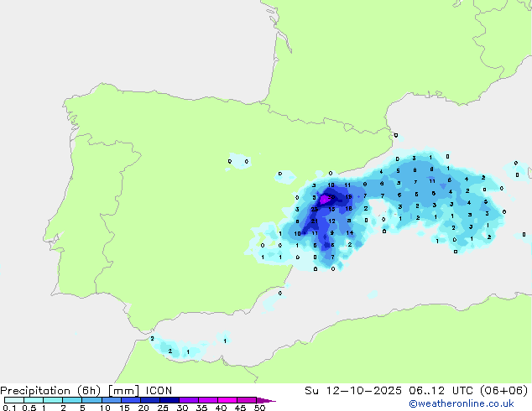
Task: Click the '35' legend scale label
Action: tap(201, 408)
